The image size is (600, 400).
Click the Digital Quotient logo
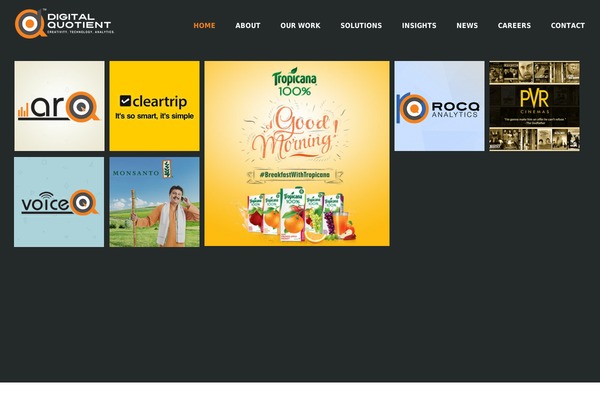64,23
